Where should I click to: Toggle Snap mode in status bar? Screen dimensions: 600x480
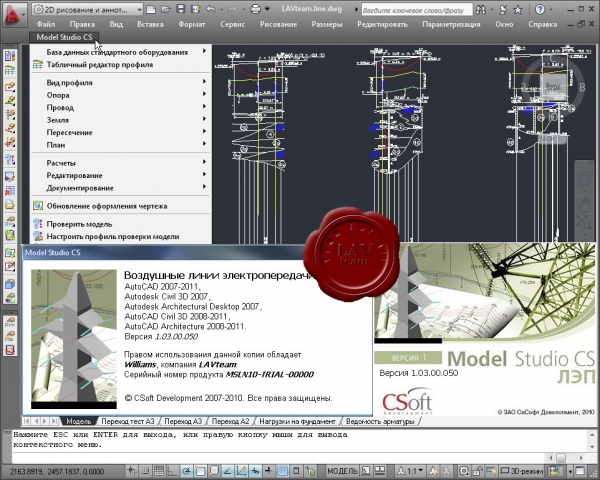click(x=145, y=470)
